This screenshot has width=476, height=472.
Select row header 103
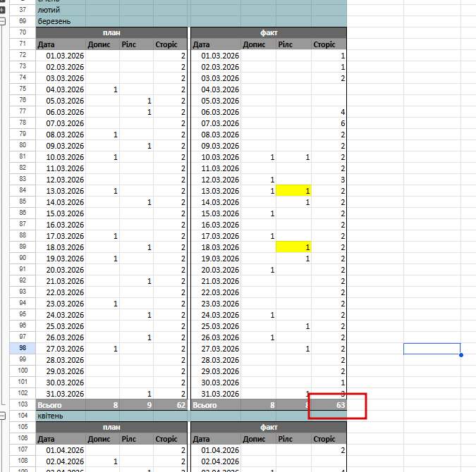(x=23, y=404)
